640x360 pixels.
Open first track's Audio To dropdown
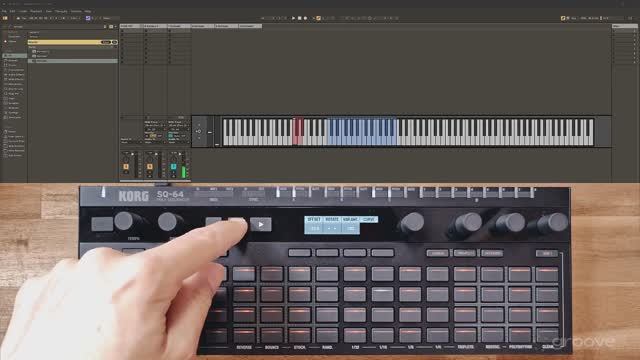[x=131, y=142]
